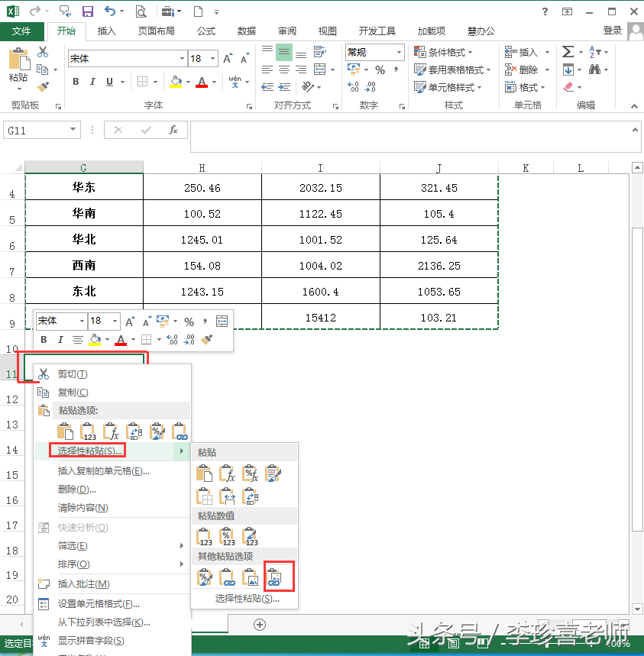Open the ribbon font name dropdown 宋体
The width and height of the screenshot is (644, 656).
coord(182,59)
